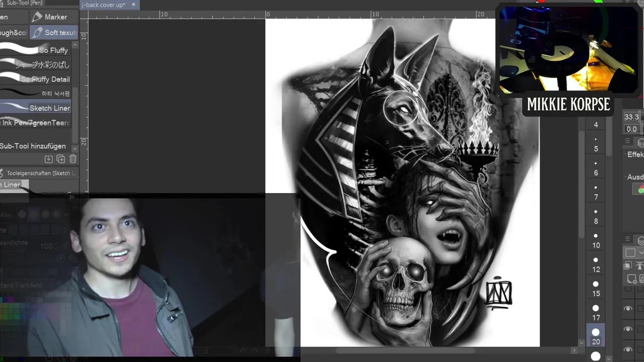Click new raster layer icon
644x362 pixels.
[631, 279]
